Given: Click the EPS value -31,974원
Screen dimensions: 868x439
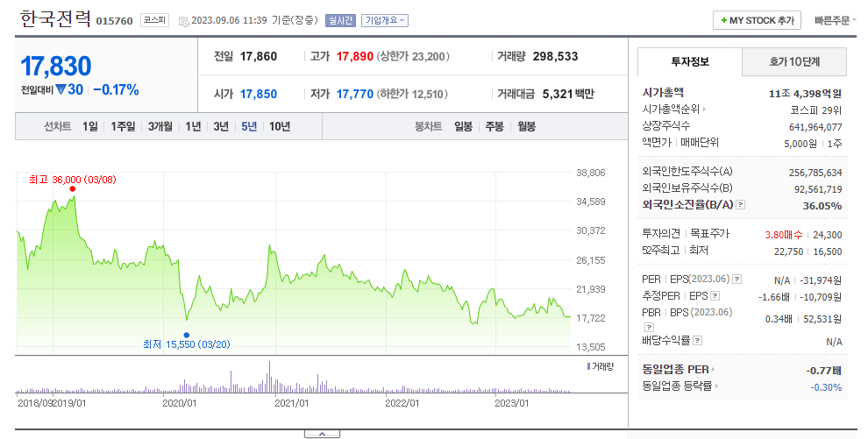Looking at the screenshot, I should coord(821,280).
